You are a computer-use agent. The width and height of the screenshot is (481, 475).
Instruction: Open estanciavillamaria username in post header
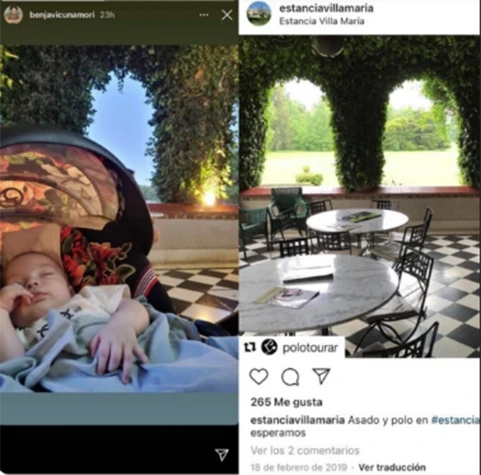pyautogui.click(x=326, y=8)
